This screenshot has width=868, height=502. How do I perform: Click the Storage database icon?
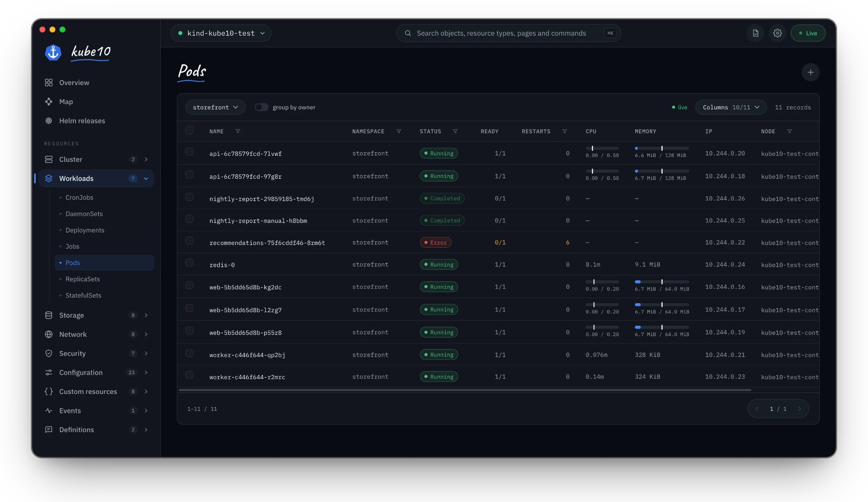coord(49,315)
